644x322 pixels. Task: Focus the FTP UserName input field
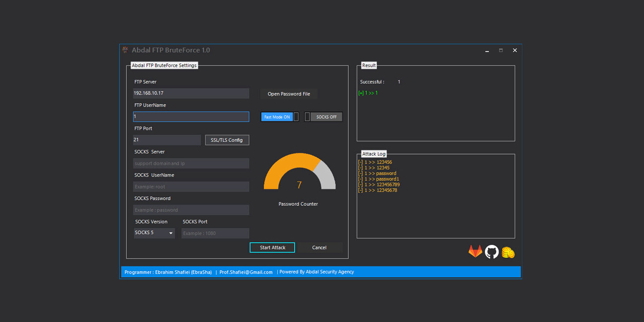pyautogui.click(x=191, y=117)
